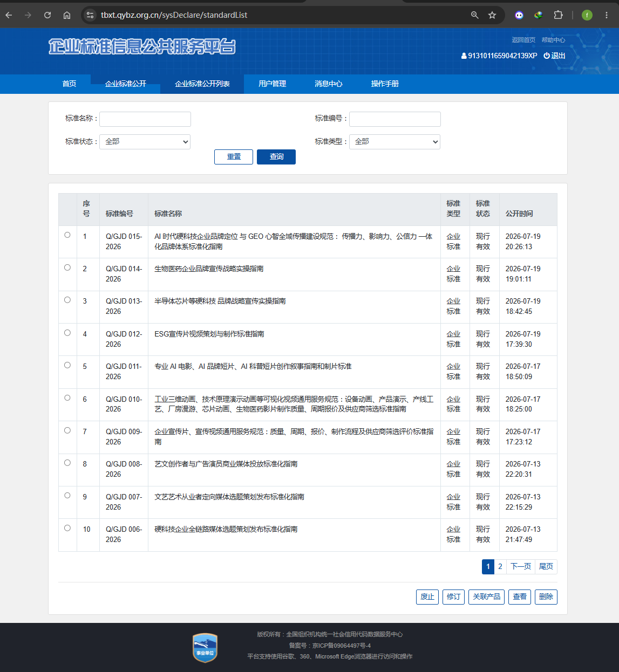This screenshot has width=619, height=672.
Task: Click the platform title logo 企业标准信息公共服务平台
Action: 142,47
